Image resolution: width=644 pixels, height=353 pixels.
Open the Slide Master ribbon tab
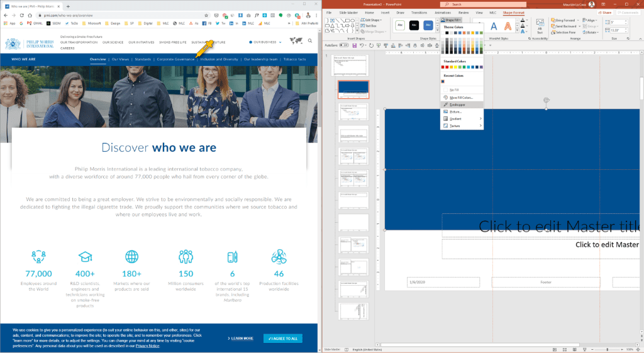coord(348,13)
